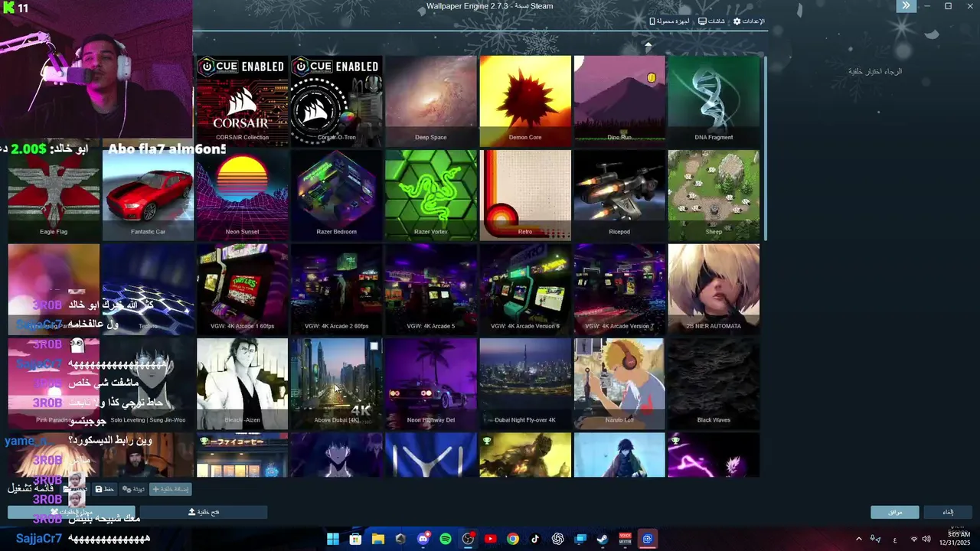Click Wallpaper Engine taskbar icon
This screenshot has height=551, width=980.
point(648,539)
